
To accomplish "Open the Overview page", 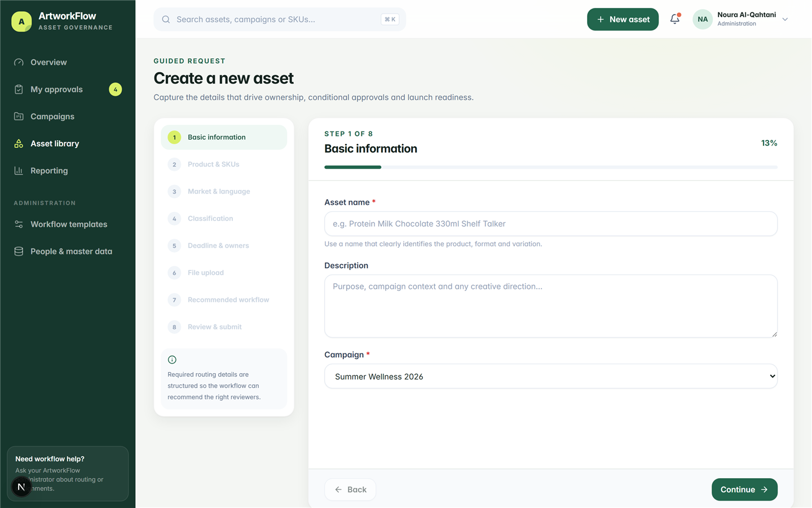I will pyautogui.click(x=68, y=62).
